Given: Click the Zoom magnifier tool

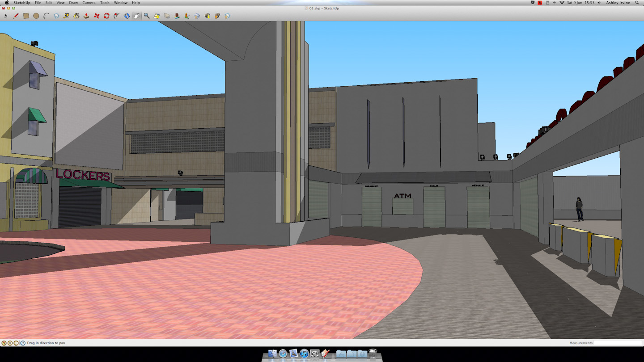Looking at the screenshot, I should [147, 16].
